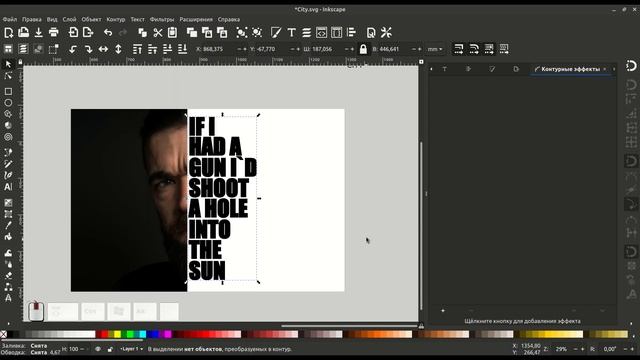The height and width of the screenshot is (360, 640).
Task: Open the Правка menu
Action: click(x=31, y=19)
